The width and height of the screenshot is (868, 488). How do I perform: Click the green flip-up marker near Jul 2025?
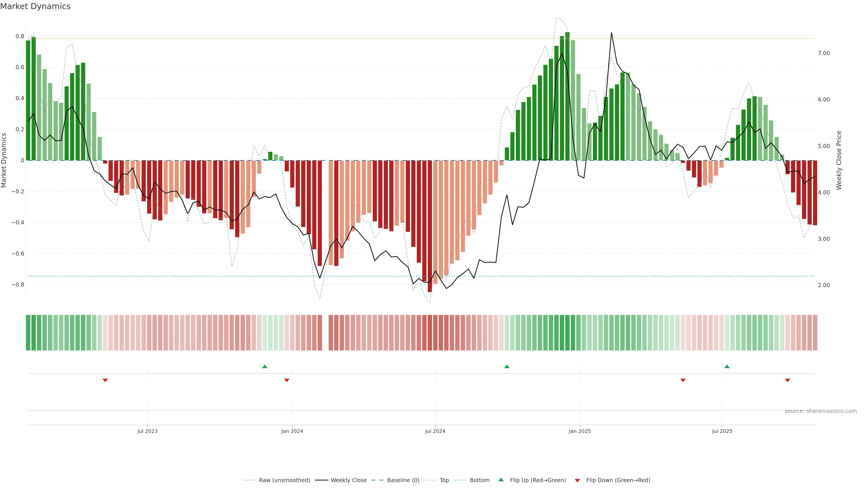[x=727, y=366]
